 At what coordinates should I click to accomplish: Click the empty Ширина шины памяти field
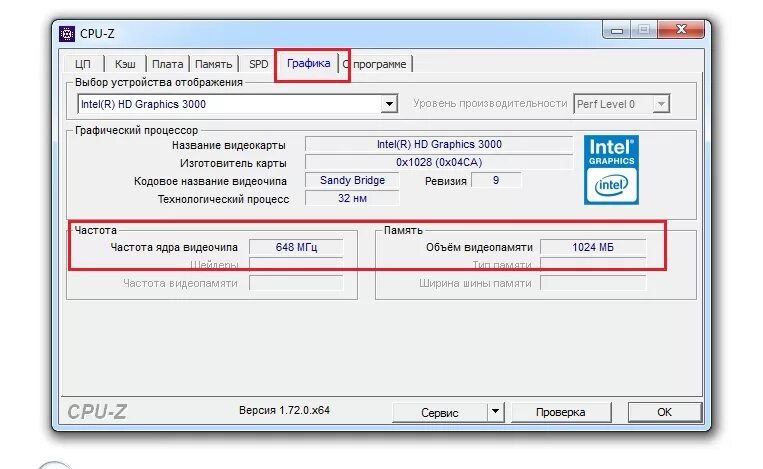[593, 283]
